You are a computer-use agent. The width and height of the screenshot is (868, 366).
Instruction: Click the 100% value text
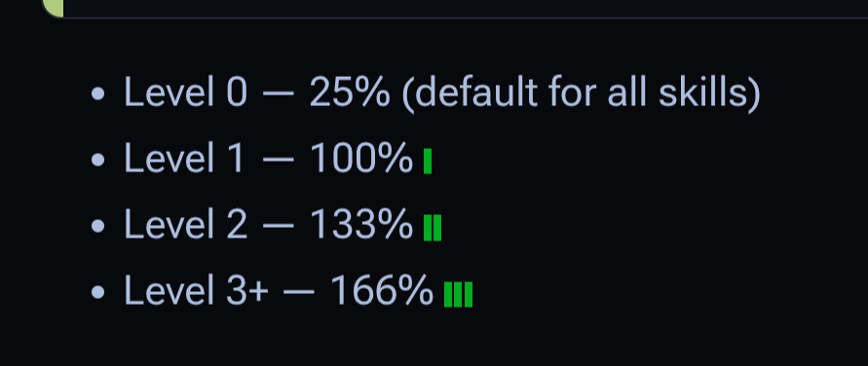pos(360,159)
